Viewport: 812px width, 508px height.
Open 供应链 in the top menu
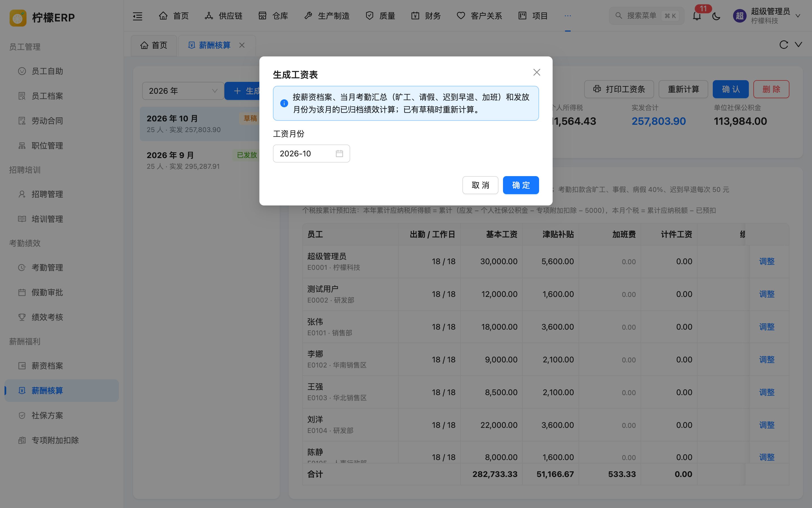click(224, 16)
